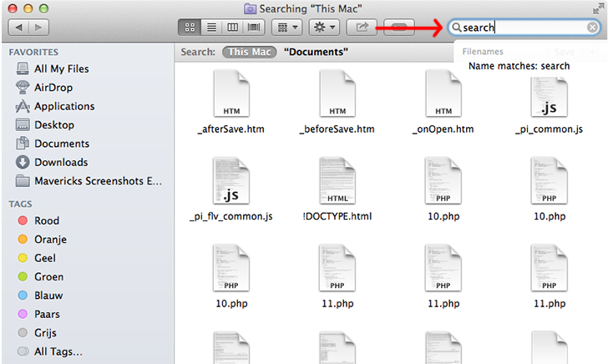Go forward with the right arrow button
Viewport: 608px width, 364px height.
pyautogui.click(x=38, y=28)
